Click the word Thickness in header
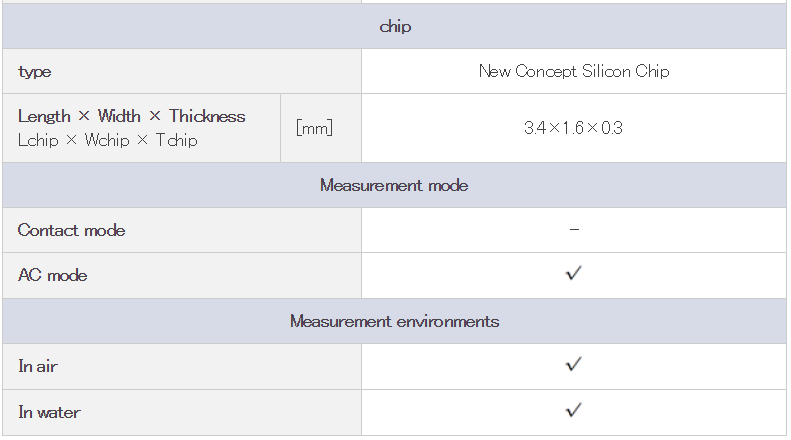This screenshot has width=791, height=440. 207,116
